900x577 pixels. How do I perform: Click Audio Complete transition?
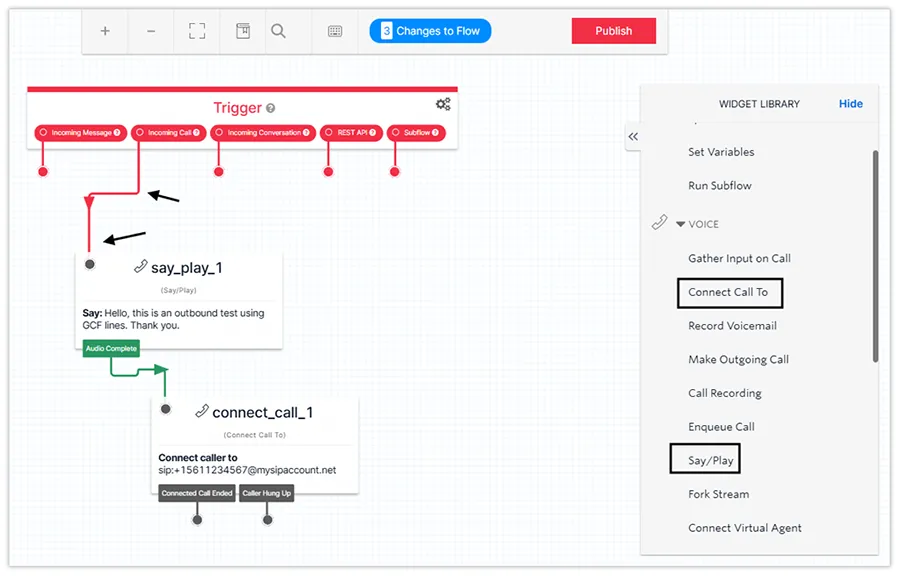point(111,348)
